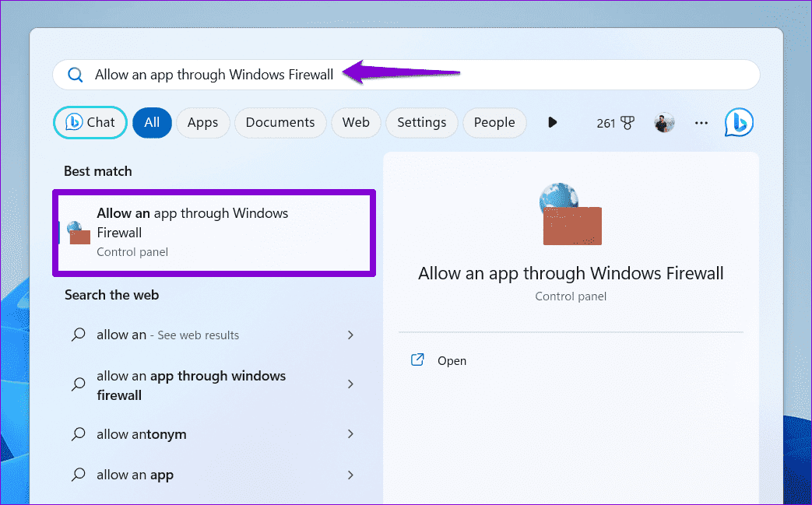Viewport: 812px width, 505px height.
Task: Switch to the Settings filter
Action: click(421, 123)
